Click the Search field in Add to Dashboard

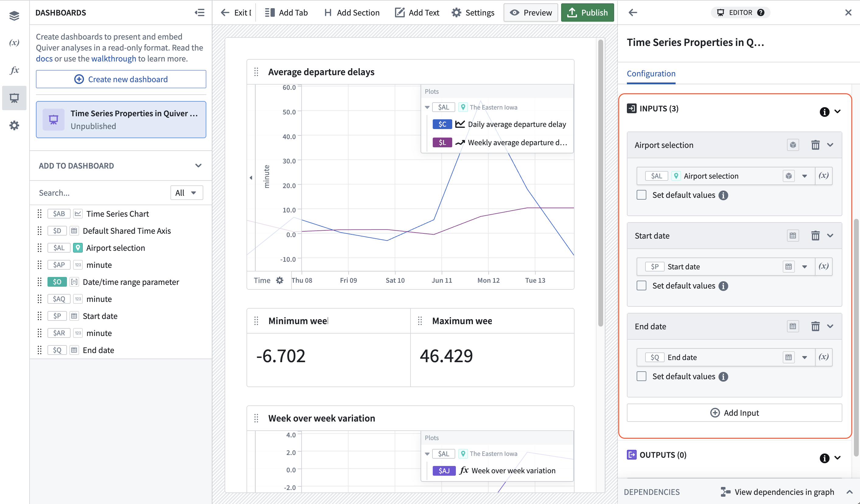(x=102, y=193)
